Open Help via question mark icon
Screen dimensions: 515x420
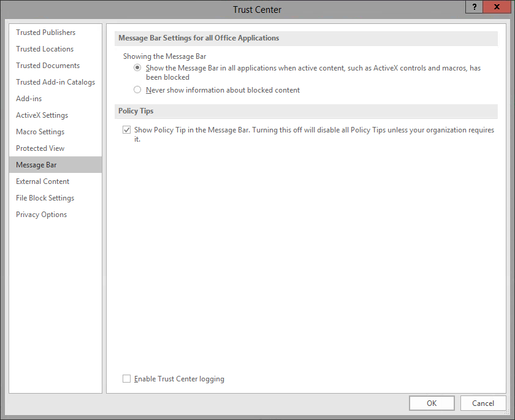(x=475, y=7)
